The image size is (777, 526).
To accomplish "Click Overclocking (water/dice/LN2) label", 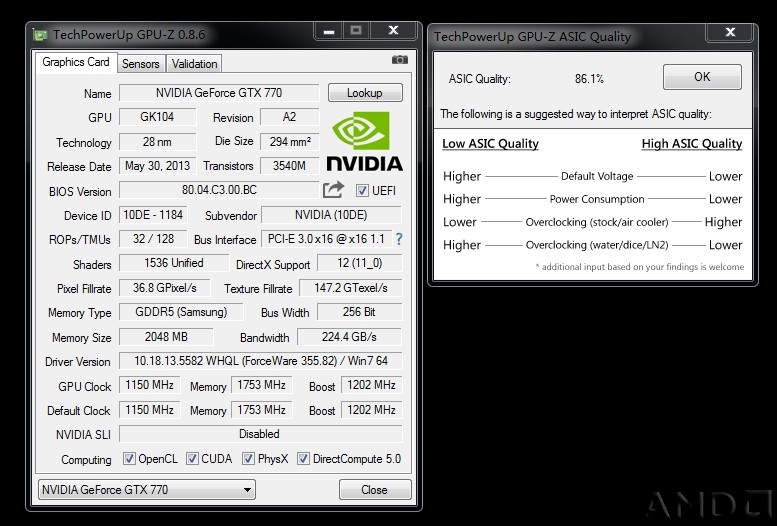I will pyautogui.click(x=597, y=245).
